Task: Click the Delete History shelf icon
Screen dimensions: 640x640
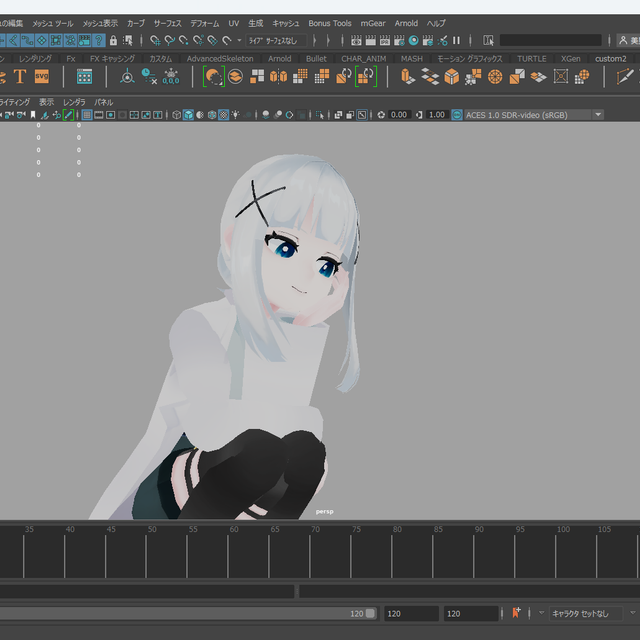Action: click(149, 76)
